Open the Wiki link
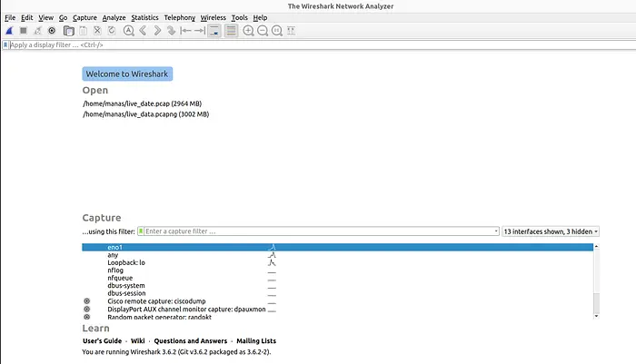 [138, 341]
